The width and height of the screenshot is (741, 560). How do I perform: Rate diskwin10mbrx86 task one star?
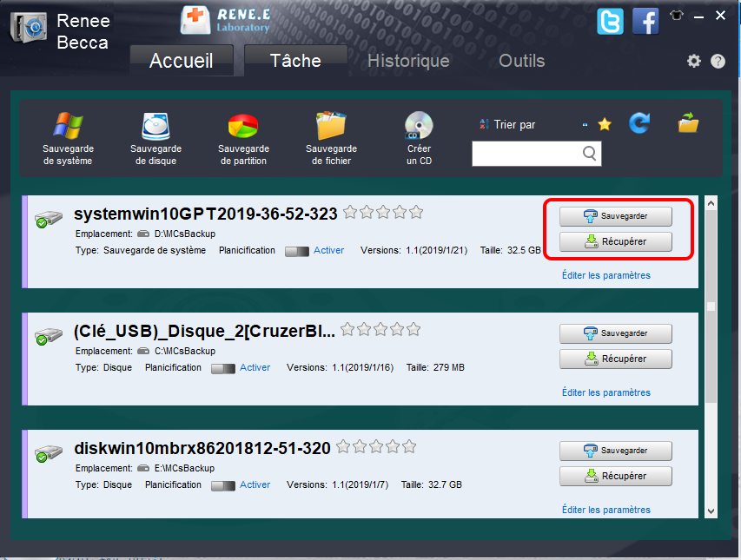343,446
